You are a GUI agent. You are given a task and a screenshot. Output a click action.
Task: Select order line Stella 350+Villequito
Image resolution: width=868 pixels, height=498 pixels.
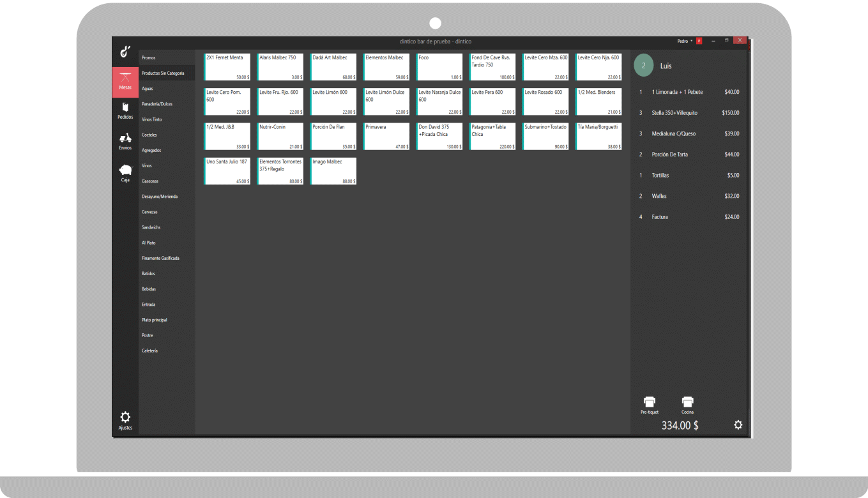(689, 113)
